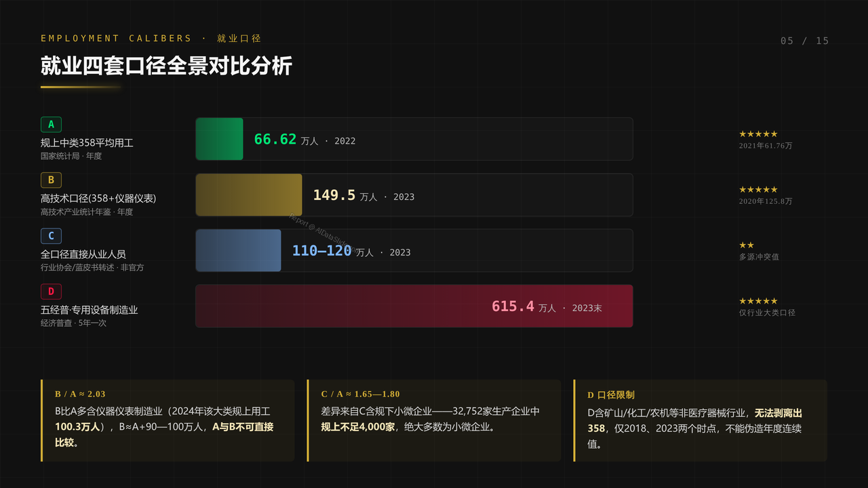
Task: Click the value 149.5
Action: click(334, 195)
